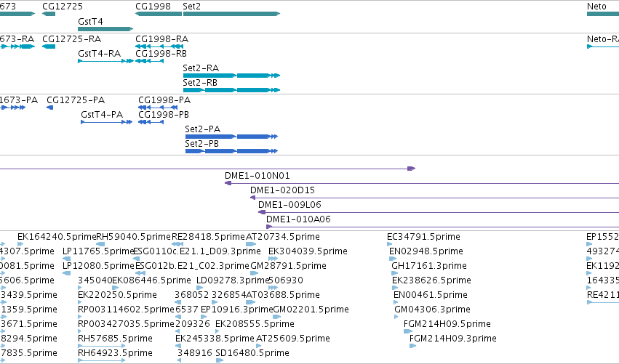Open EST EC34791.5prime

(423, 237)
